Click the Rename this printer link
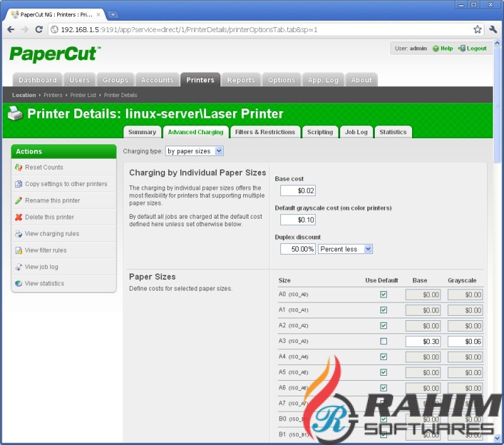The height and width of the screenshot is (445, 504). pyautogui.click(x=52, y=200)
